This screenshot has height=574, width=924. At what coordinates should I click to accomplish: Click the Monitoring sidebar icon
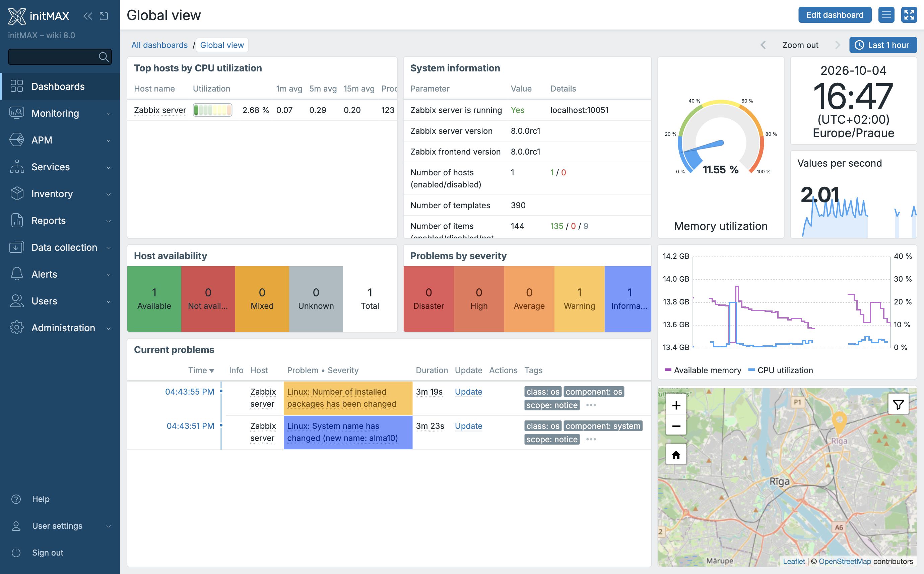[x=17, y=113]
